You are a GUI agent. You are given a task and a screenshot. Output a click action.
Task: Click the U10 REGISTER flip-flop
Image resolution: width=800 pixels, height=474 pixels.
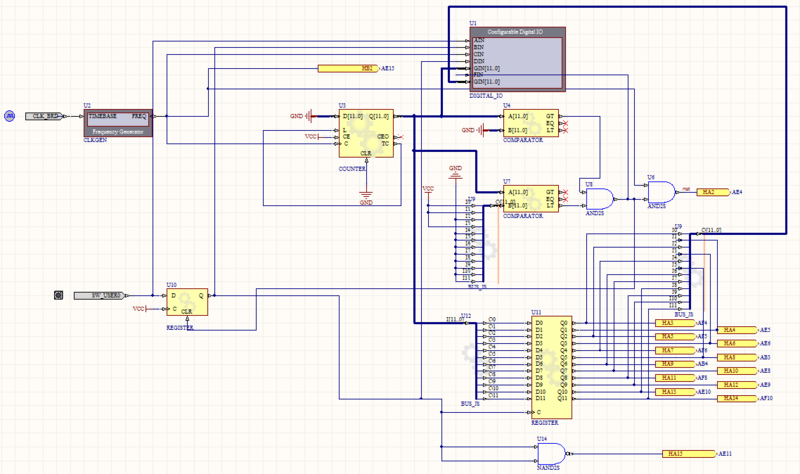tap(187, 302)
